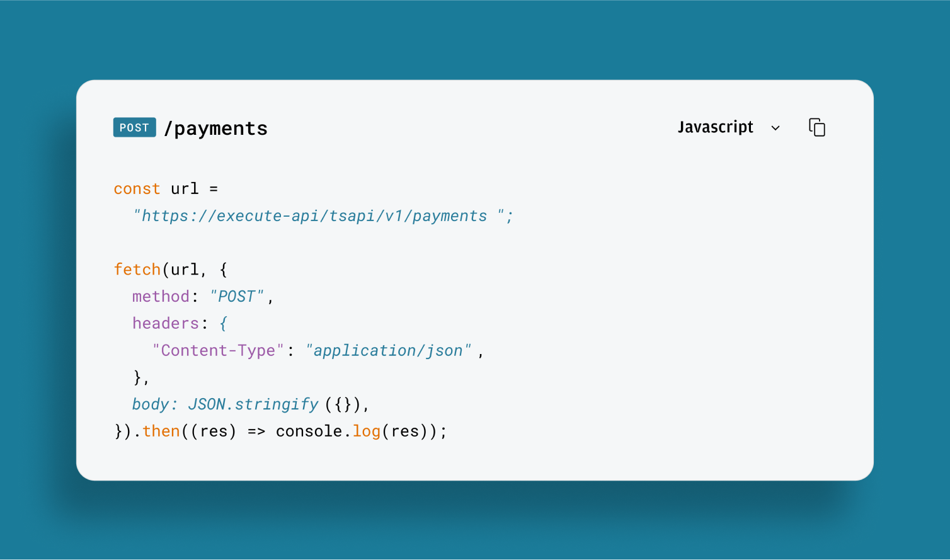Click the const keyword in the code
Screen dimensions: 950x560
tap(137, 189)
